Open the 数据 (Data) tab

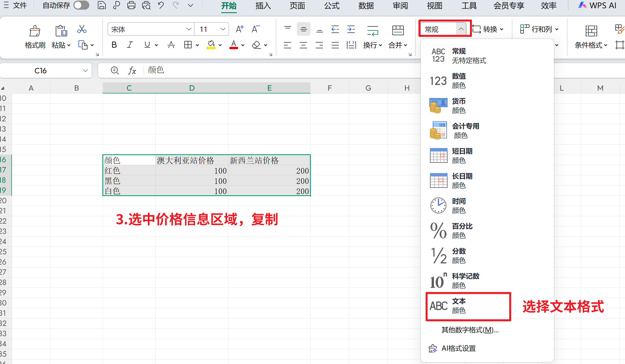click(366, 6)
